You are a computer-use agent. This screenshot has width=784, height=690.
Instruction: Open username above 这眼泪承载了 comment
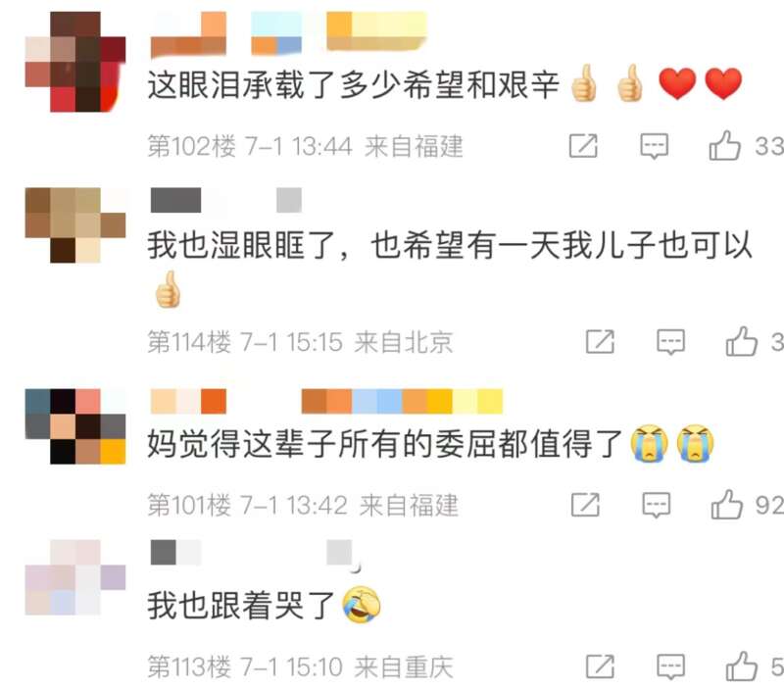click(288, 33)
